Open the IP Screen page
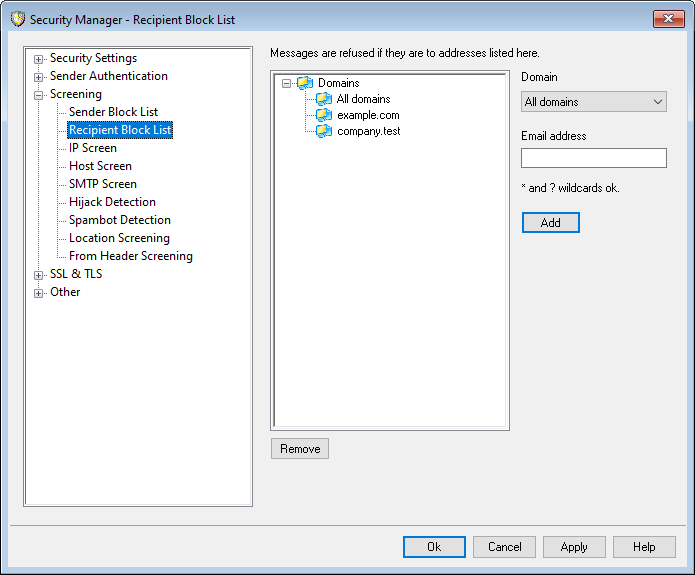 point(92,148)
